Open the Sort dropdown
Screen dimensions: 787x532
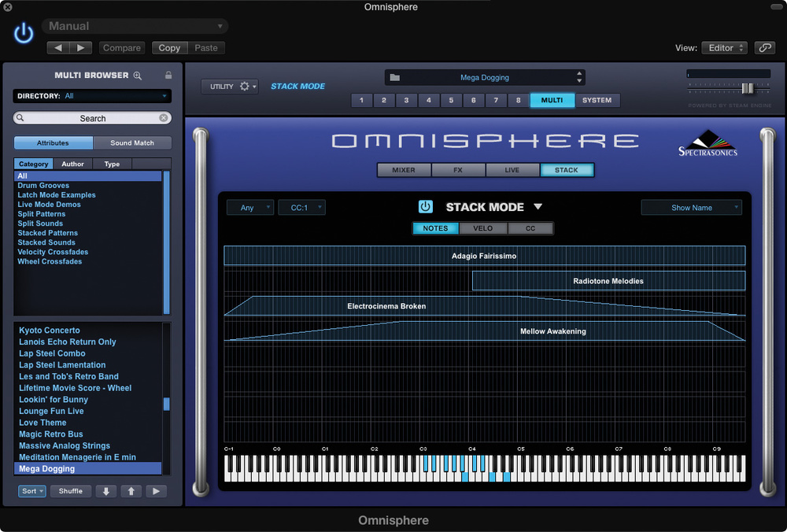(x=32, y=491)
